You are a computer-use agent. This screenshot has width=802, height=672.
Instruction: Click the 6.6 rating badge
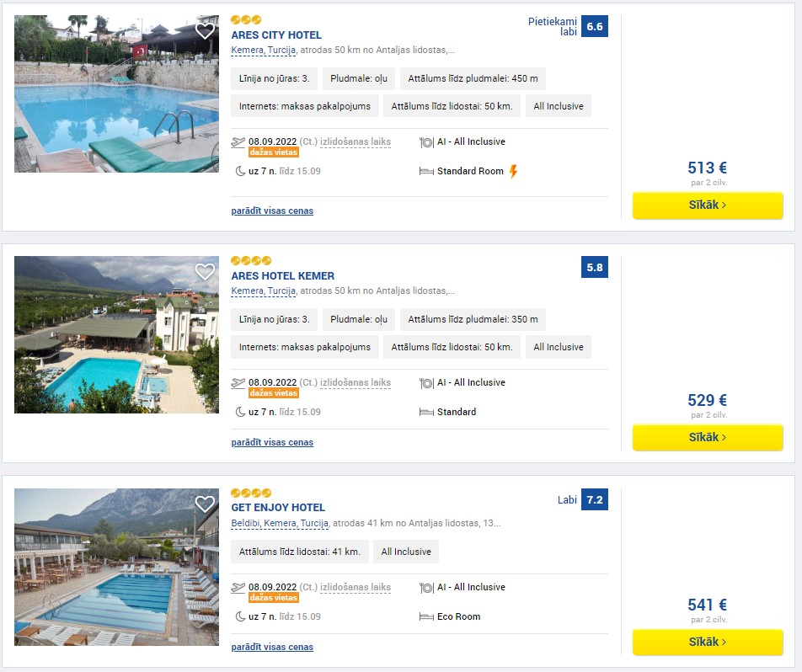tap(595, 27)
